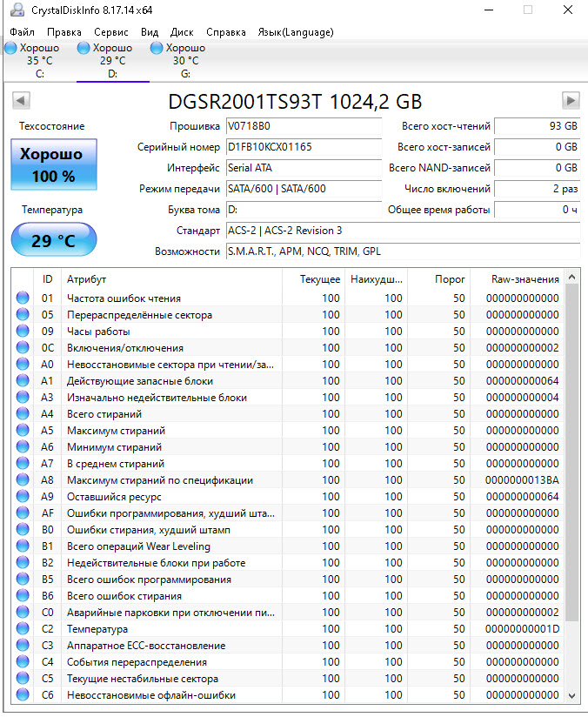Go to previous disk with left arrow
The height and width of the screenshot is (717, 588).
(21, 100)
